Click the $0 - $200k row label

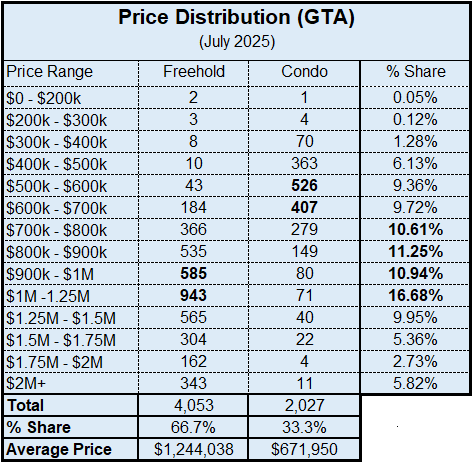click(43, 98)
